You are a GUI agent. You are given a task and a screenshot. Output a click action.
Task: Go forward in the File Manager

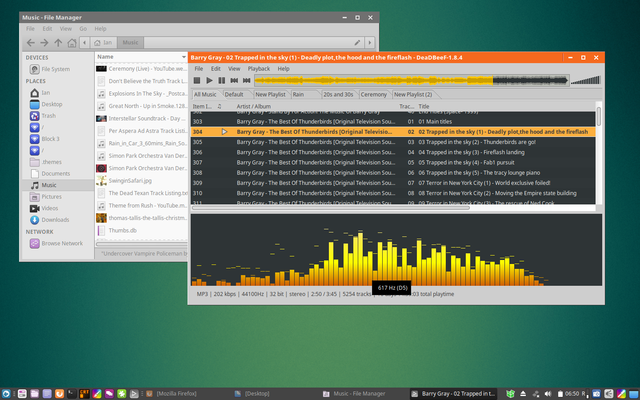(44, 42)
